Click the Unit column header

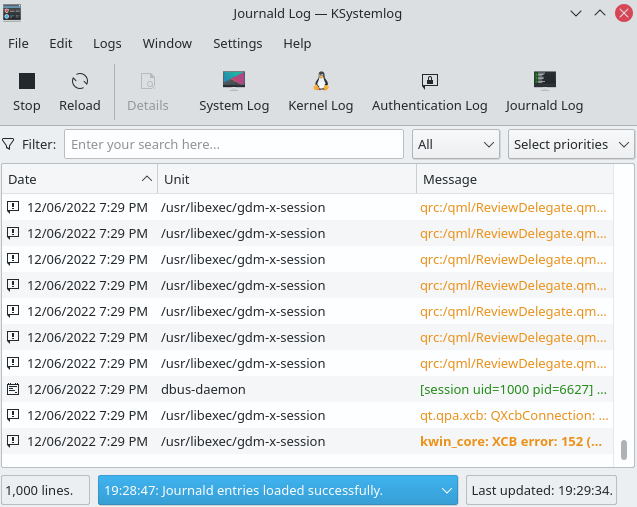[x=287, y=179]
